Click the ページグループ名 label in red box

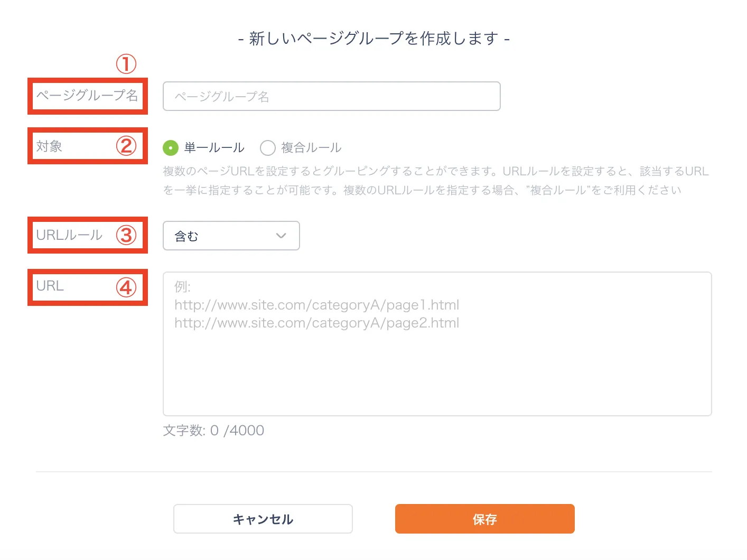pyautogui.click(x=87, y=95)
